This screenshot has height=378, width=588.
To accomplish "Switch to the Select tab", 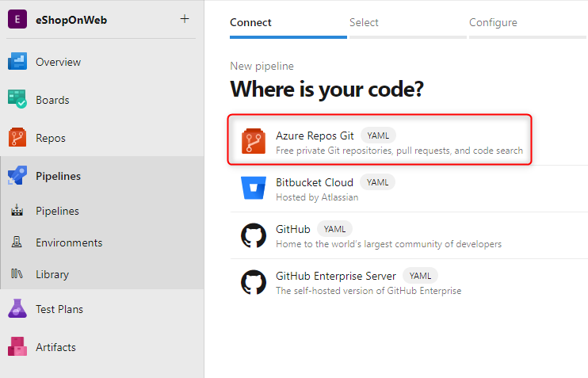I will (x=364, y=22).
